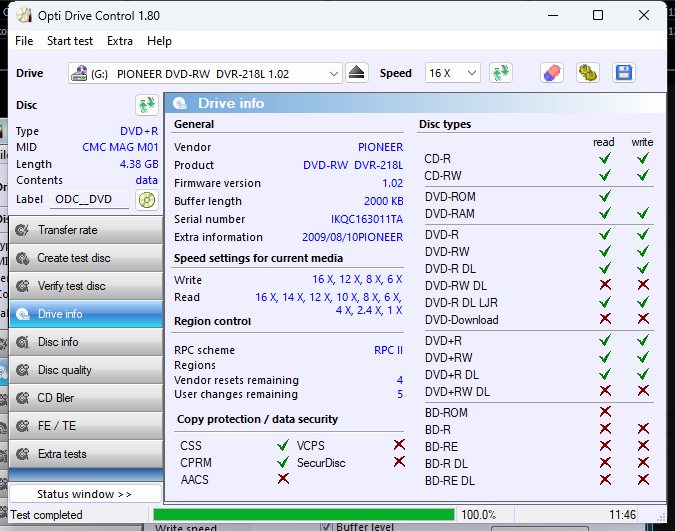Click the refresh speed icon beside Speed
The width and height of the screenshot is (675, 531).
point(500,73)
